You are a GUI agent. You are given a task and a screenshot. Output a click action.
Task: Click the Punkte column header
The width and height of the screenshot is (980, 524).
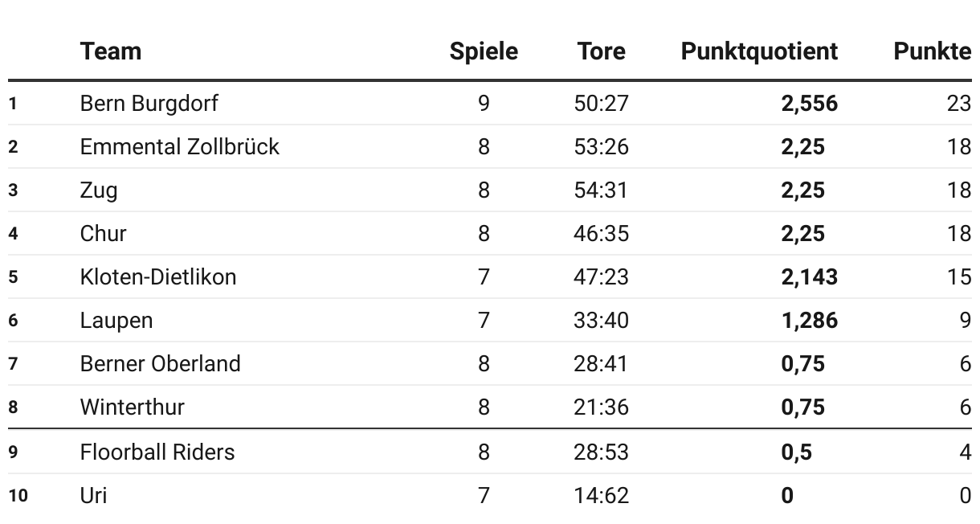[x=932, y=51]
